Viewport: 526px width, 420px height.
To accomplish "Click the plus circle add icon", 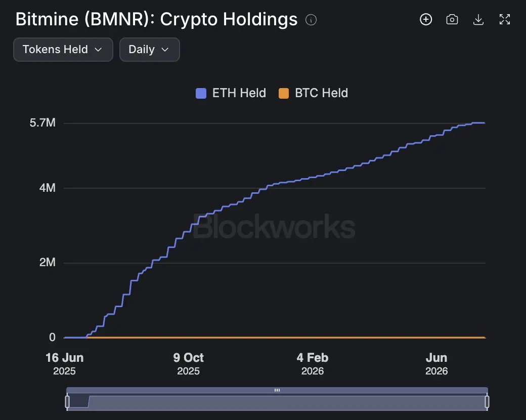I will pyautogui.click(x=426, y=19).
